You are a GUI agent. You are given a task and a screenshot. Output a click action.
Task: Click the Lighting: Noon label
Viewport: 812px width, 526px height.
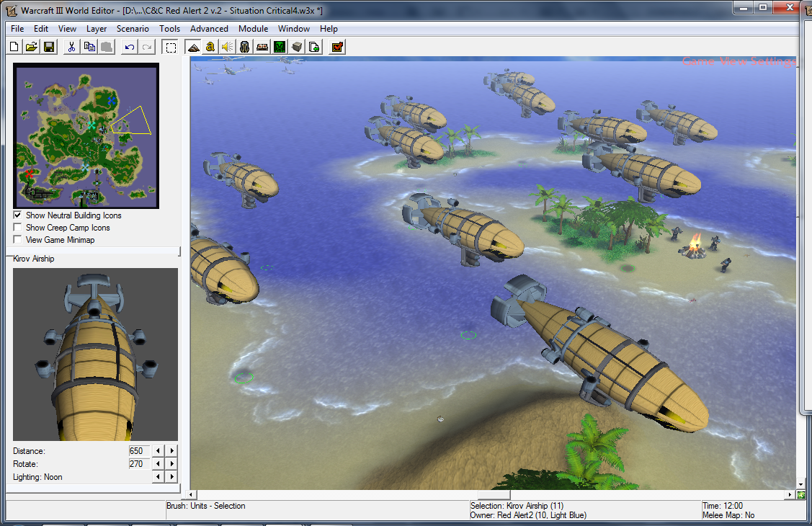[37, 477]
